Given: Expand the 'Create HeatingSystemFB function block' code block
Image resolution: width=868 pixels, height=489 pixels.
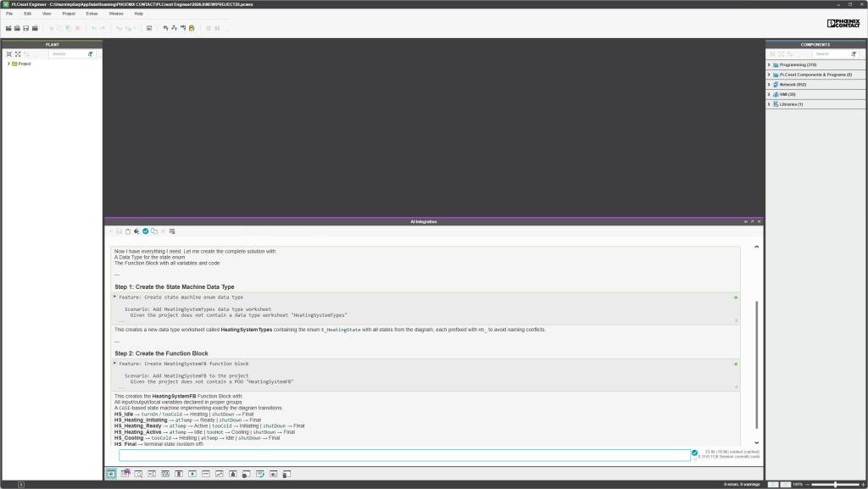Looking at the screenshot, I should click(x=115, y=364).
